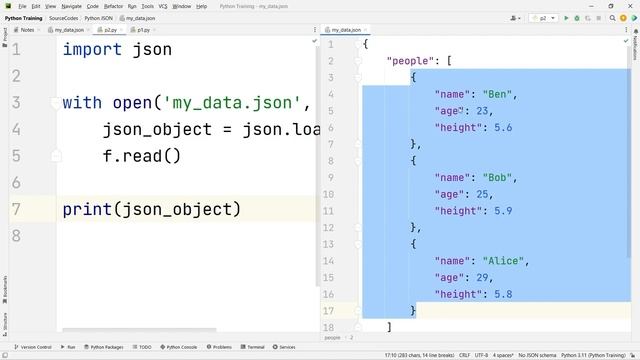Click the inspection checkmark in the my_data.json editor
This screenshot has height=360, width=640.
(626, 41)
